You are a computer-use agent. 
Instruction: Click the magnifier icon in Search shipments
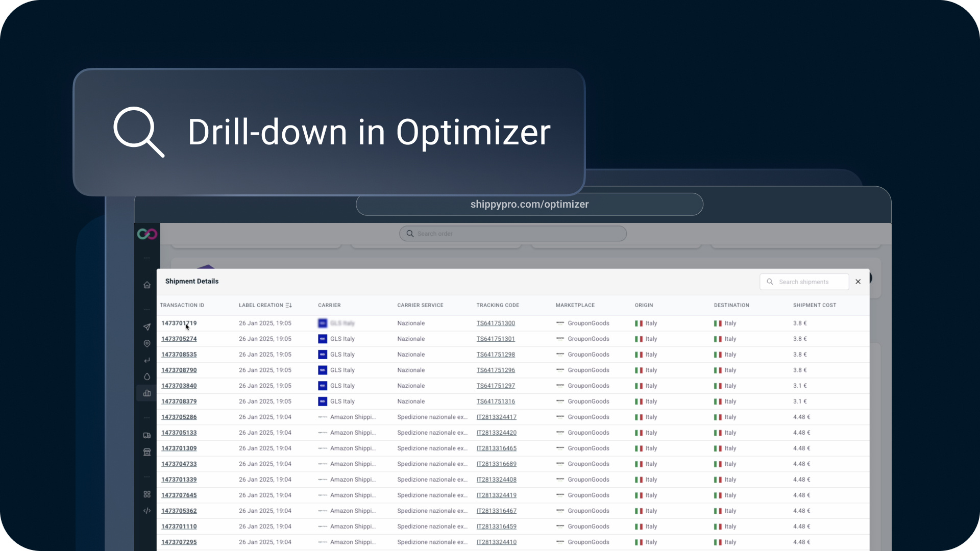[x=770, y=282]
